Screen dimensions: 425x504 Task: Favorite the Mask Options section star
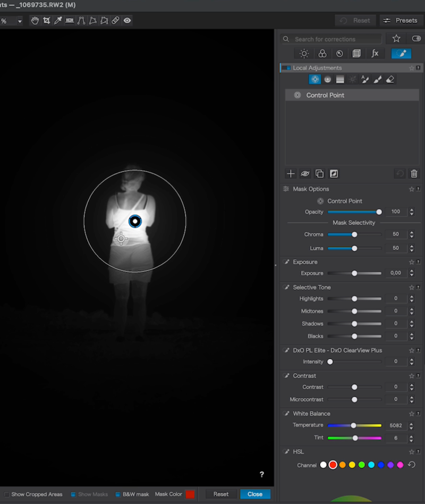(x=412, y=189)
